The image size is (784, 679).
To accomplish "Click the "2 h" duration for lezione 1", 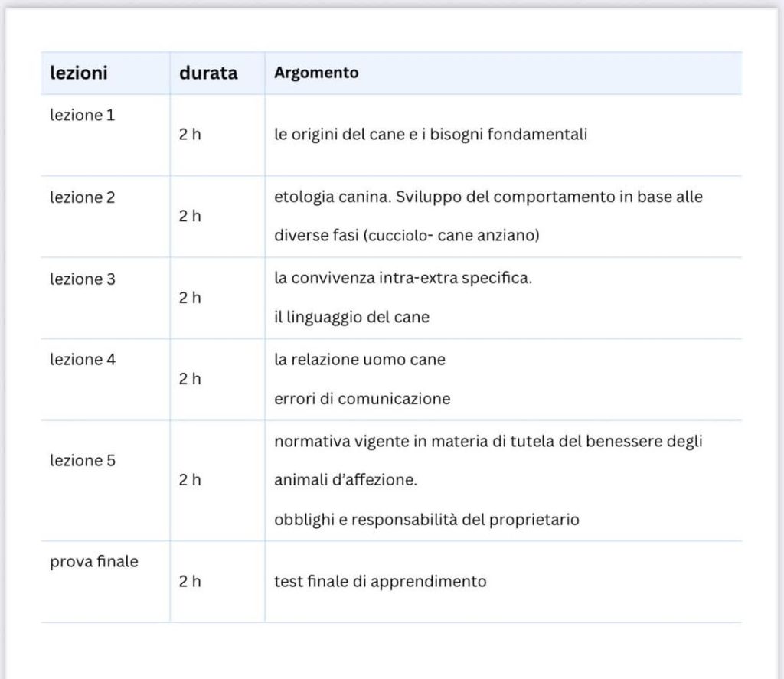I will [x=190, y=135].
